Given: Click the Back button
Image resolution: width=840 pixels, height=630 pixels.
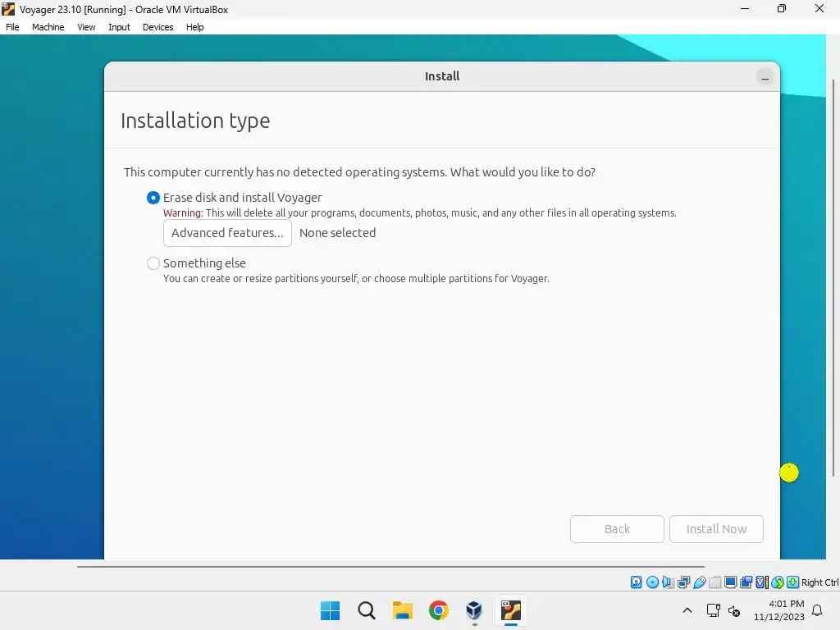Looking at the screenshot, I should coord(617,529).
